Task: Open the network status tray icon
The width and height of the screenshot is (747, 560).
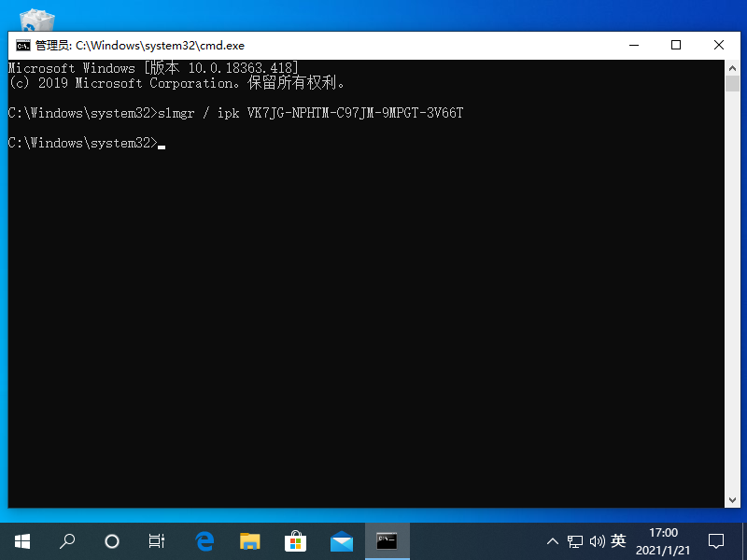Action: [x=574, y=540]
